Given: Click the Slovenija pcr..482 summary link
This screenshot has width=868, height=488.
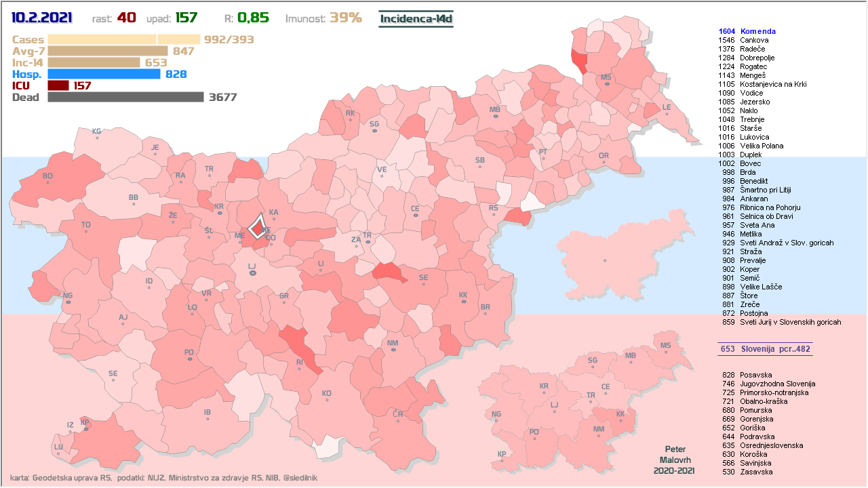Looking at the screenshot, I should pyautogui.click(x=764, y=349).
